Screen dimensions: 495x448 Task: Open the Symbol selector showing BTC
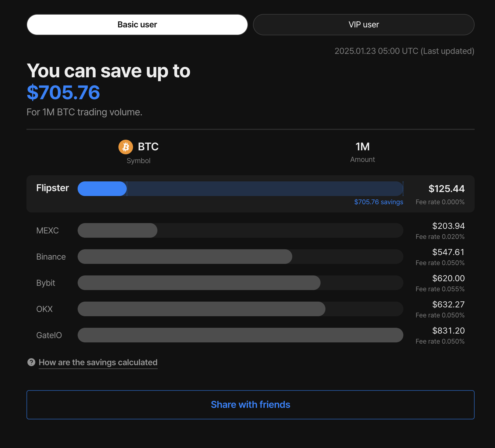click(139, 152)
